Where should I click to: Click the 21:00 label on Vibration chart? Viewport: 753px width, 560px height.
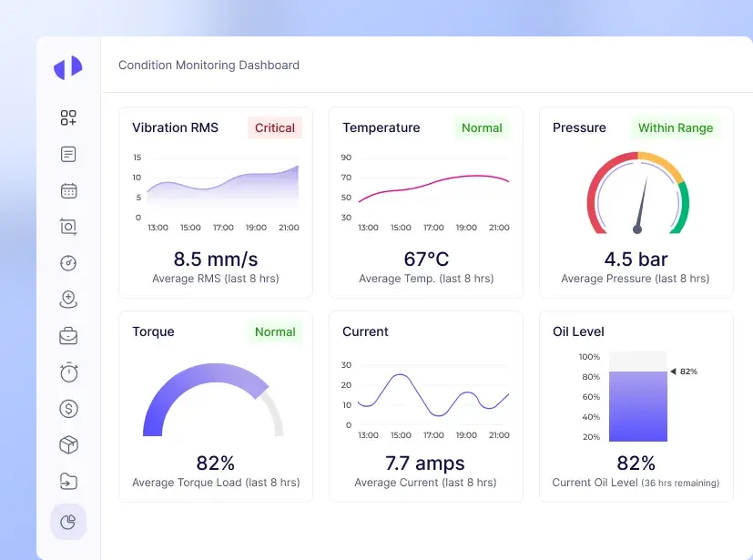pyautogui.click(x=289, y=228)
